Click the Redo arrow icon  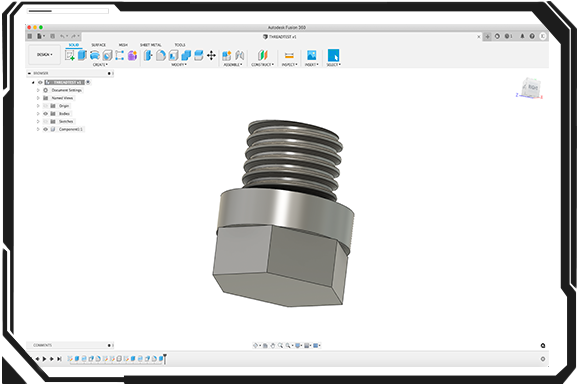(x=73, y=36)
